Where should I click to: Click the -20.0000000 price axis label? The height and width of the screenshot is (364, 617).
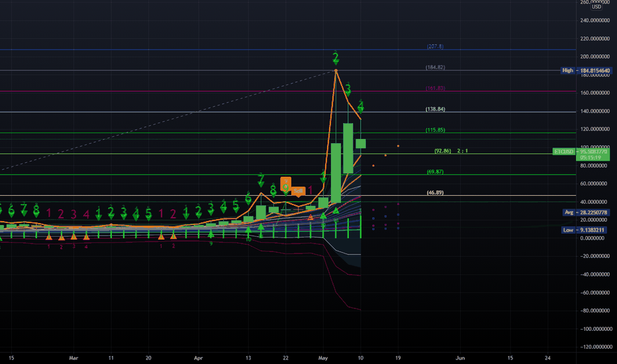(594, 256)
